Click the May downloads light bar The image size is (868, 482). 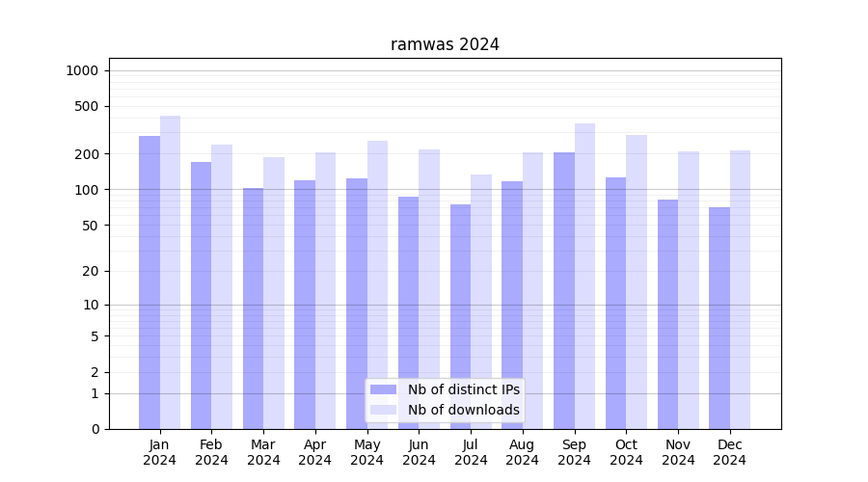(377, 285)
